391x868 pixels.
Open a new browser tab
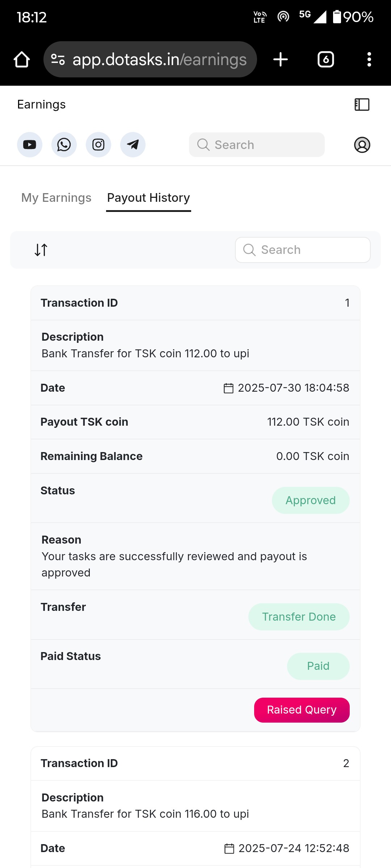coord(281,59)
